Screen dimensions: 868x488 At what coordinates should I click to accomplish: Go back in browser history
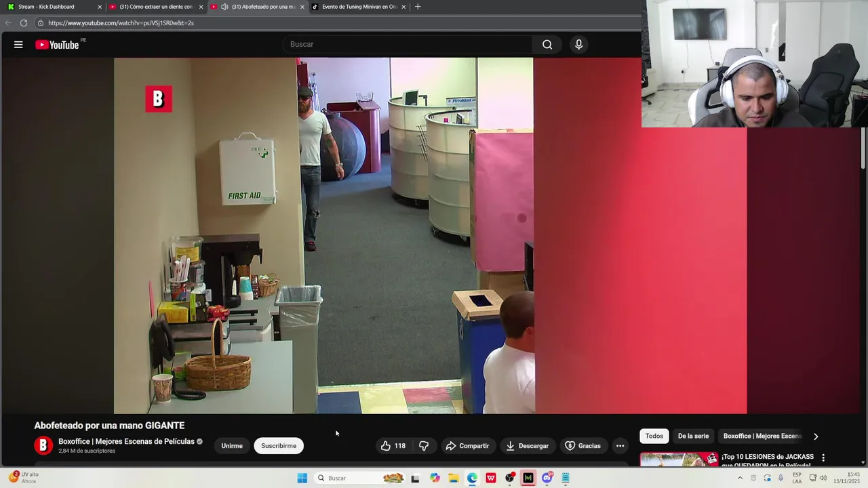point(8,23)
